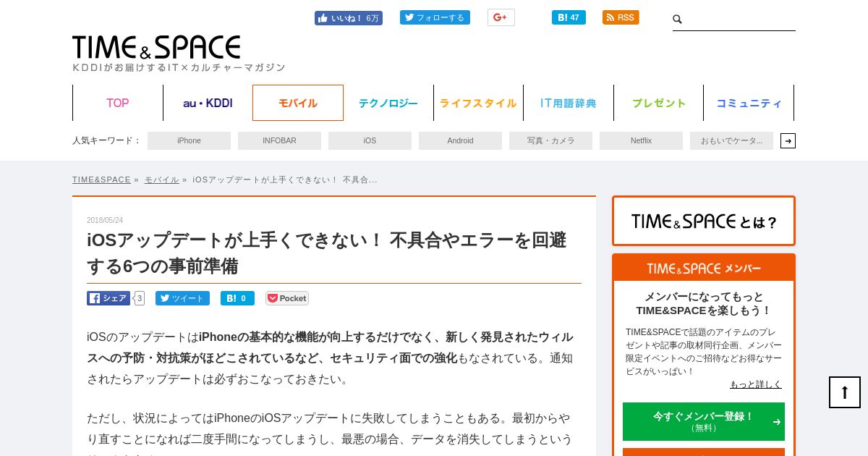Viewport: 868px width, 456px height.
Task: Open the IT用語辞典 navigation tab
Action: 569,103
